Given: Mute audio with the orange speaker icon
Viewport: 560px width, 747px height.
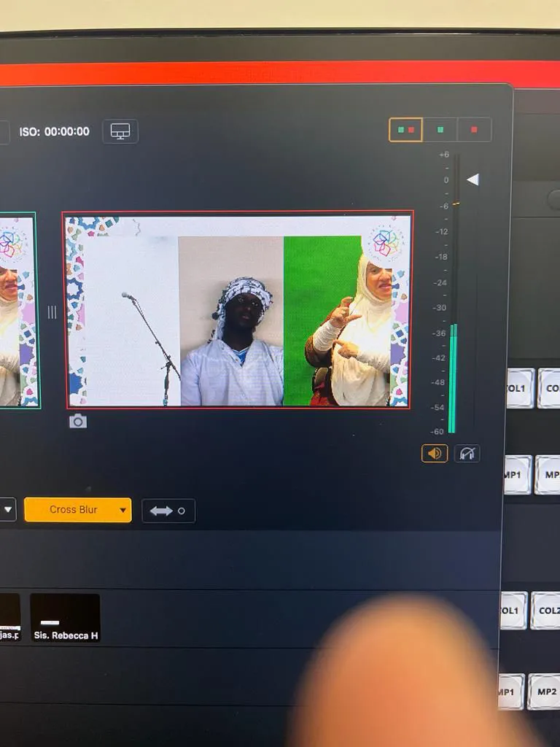Looking at the screenshot, I should click(x=435, y=453).
